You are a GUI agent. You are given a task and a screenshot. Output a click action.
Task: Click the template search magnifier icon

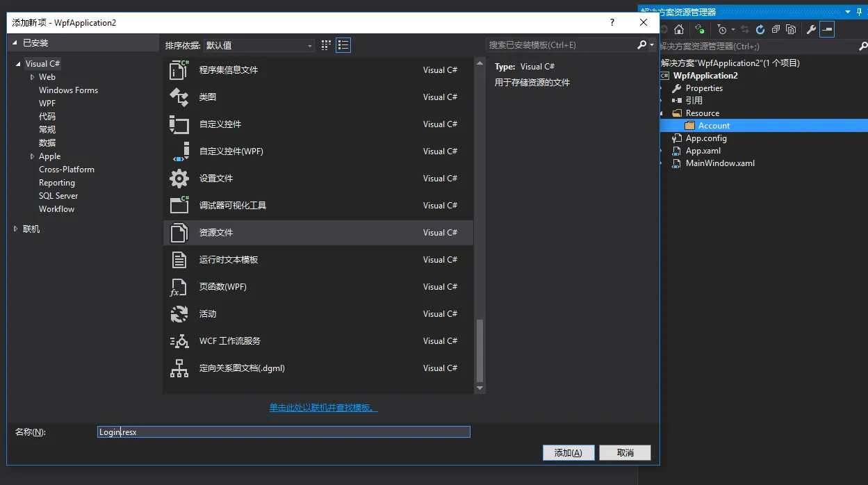coord(641,45)
